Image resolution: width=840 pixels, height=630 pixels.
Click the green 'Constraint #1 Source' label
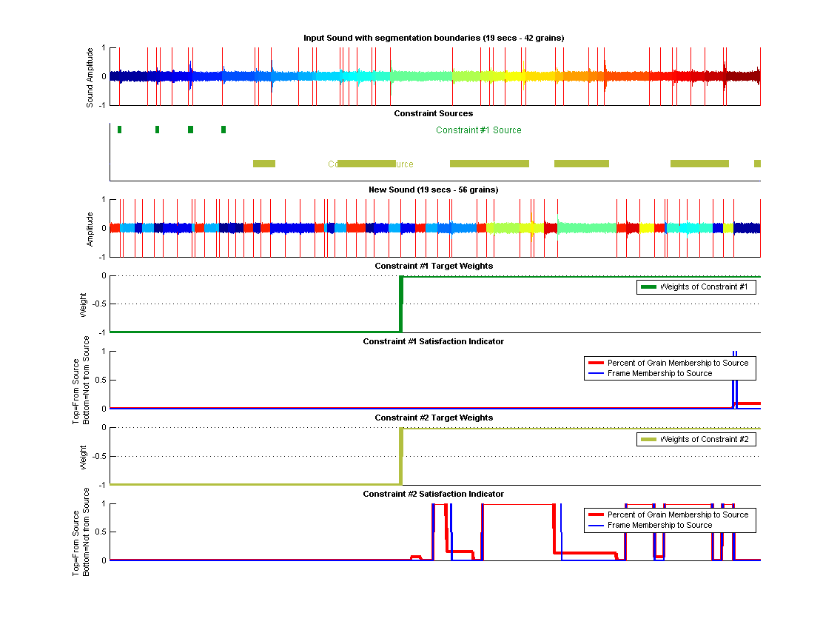coord(478,130)
